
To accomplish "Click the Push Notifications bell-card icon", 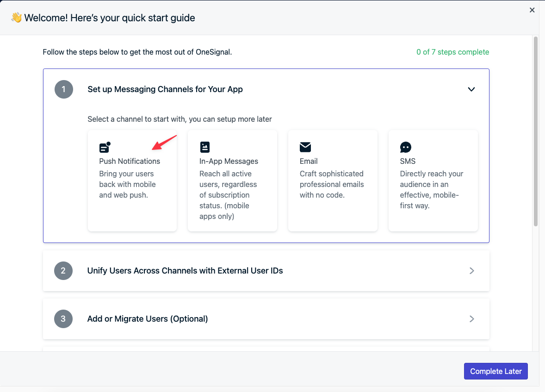I will tap(105, 147).
